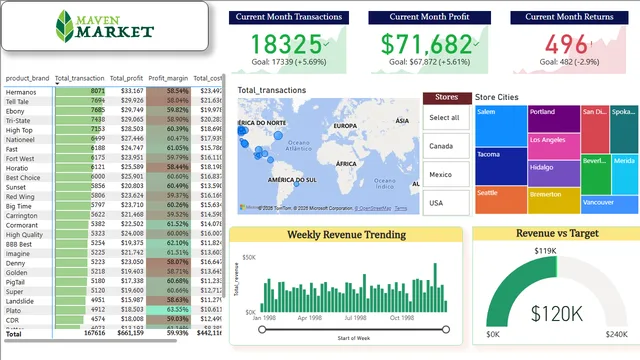Select the Tell Tale brand row
640x360 pixels.
113,101
